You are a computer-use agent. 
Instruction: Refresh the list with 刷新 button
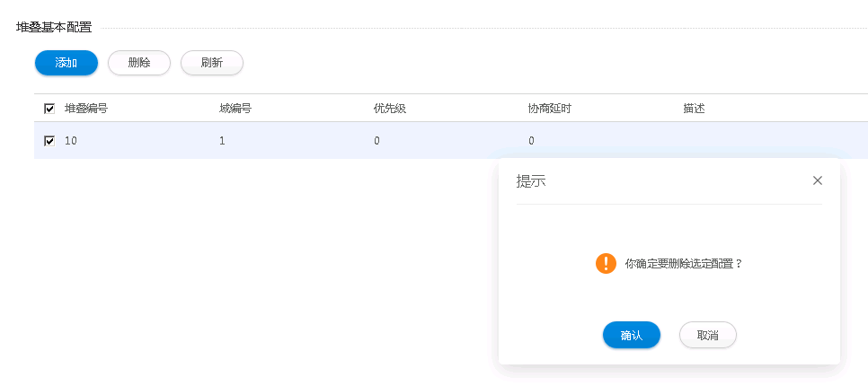(x=212, y=63)
